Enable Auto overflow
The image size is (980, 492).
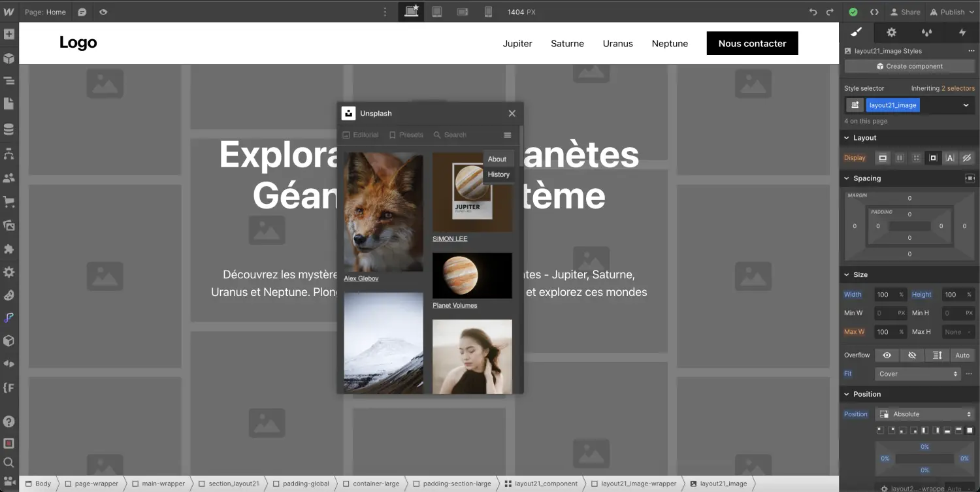[x=962, y=355]
